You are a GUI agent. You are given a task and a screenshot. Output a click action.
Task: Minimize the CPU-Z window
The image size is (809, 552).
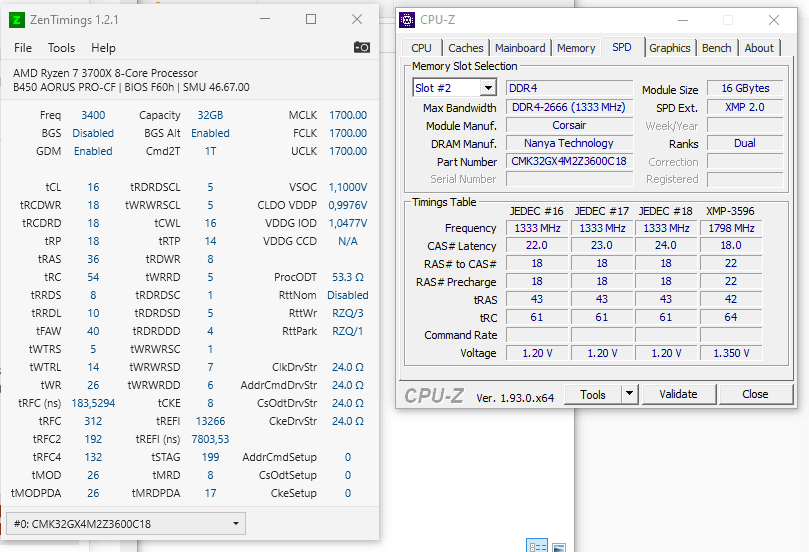click(x=683, y=20)
